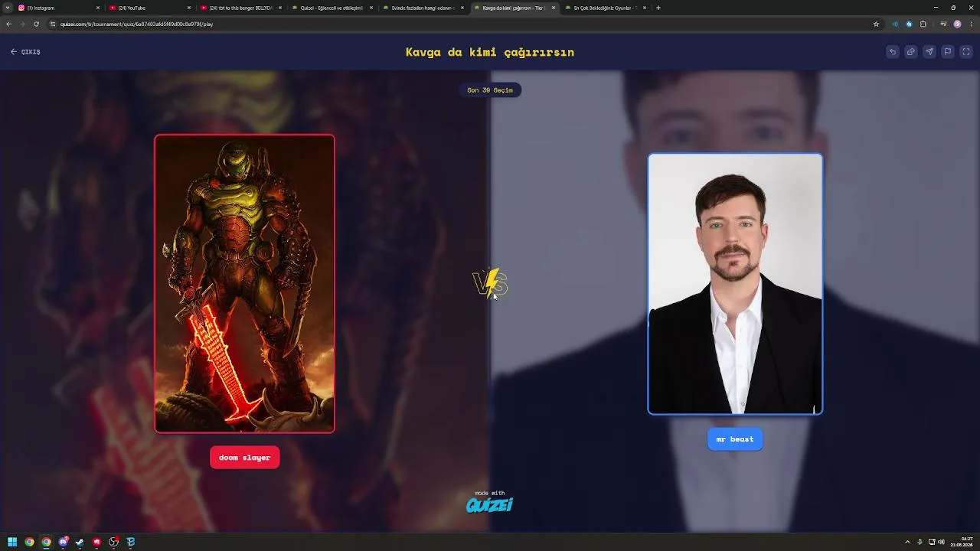The image size is (980, 551).
Task: Click the taskbar microphone icon
Action: (x=920, y=542)
